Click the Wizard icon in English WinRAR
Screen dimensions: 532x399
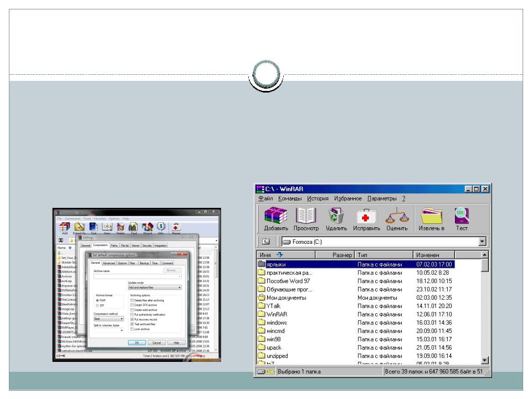click(147, 226)
